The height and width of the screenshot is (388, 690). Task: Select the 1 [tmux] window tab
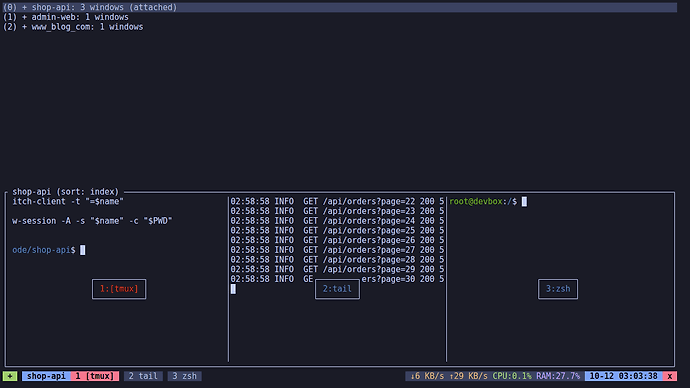click(95, 376)
